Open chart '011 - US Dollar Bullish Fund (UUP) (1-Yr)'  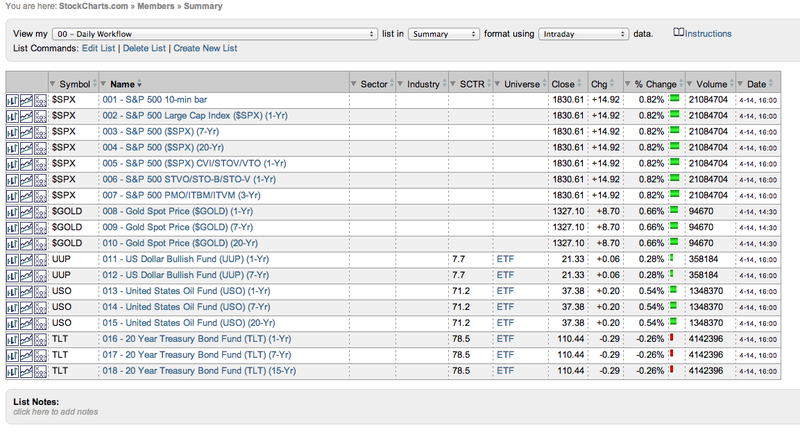(186, 259)
